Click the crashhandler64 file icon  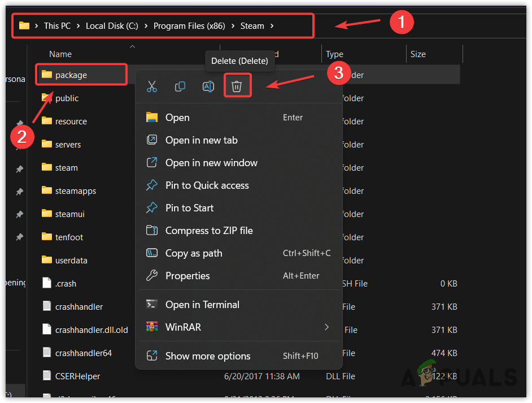click(x=46, y=352)
